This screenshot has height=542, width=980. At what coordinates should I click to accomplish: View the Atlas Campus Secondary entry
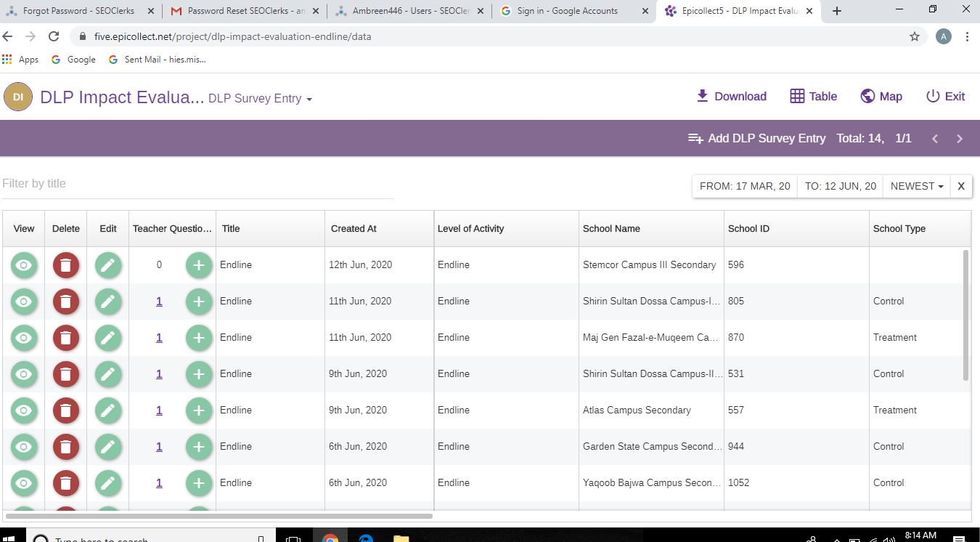[x=24, y=410]
